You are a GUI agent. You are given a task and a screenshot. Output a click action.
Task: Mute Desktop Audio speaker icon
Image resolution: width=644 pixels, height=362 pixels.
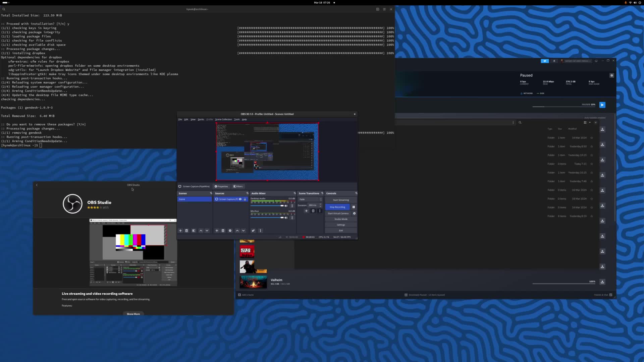pos(286,206)
